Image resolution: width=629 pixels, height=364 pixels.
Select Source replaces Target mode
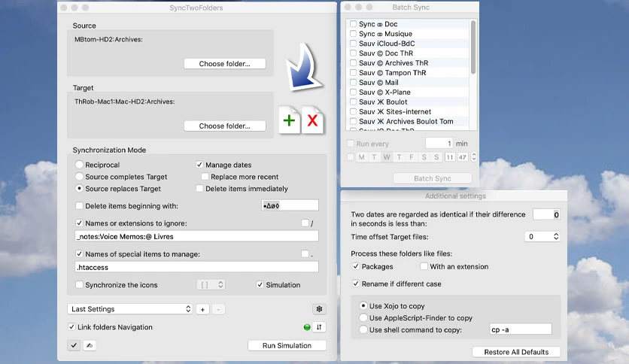click(x=80, y=189)
